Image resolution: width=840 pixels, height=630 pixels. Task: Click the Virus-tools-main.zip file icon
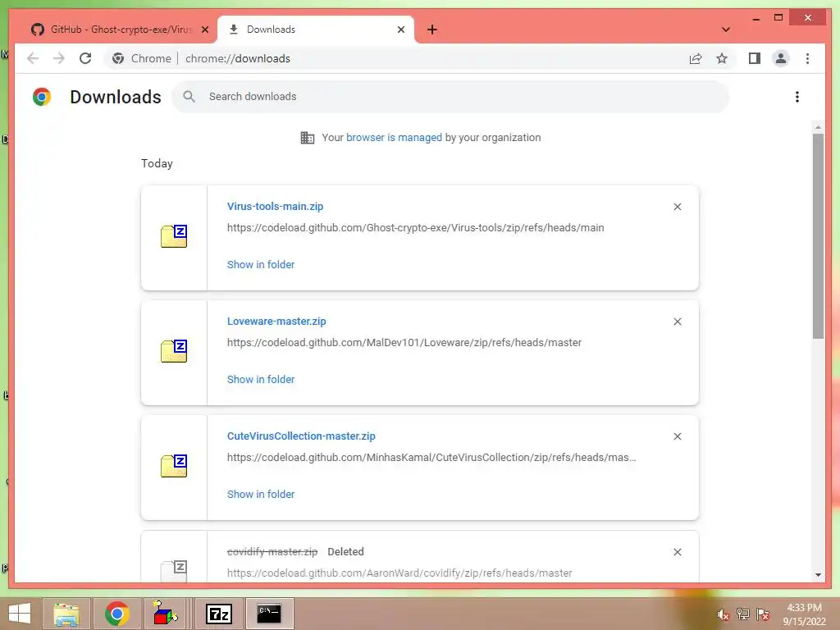click(174, 236)
